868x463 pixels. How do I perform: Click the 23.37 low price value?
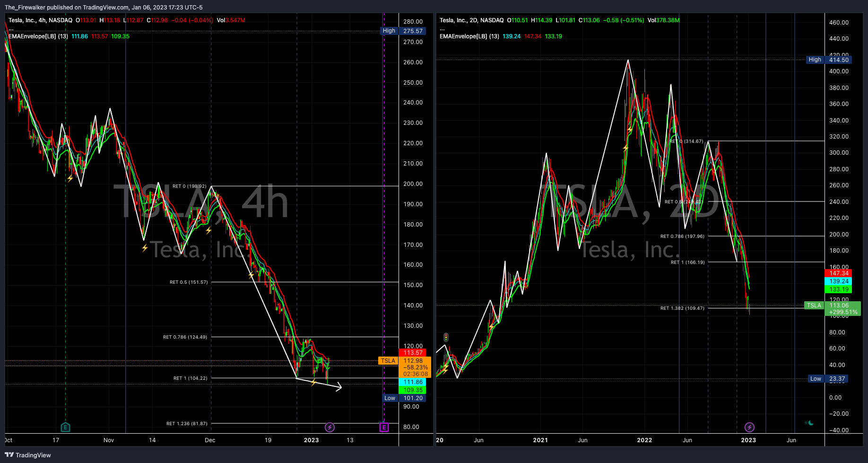pos(837,379)
